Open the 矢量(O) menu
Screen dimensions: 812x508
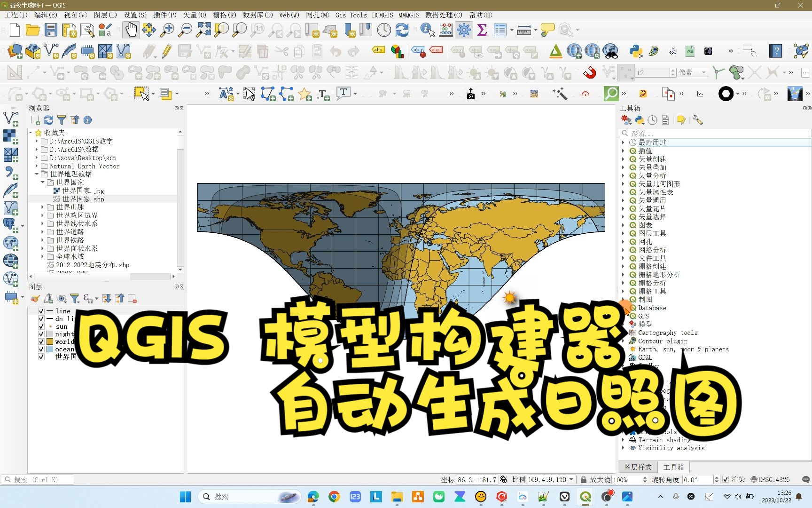(x=194, y=15)
